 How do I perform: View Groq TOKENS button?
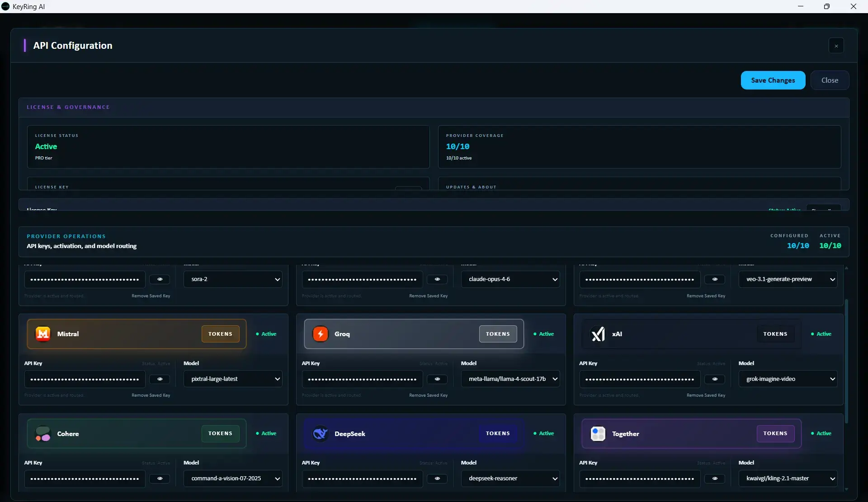[x=498, y=334]
